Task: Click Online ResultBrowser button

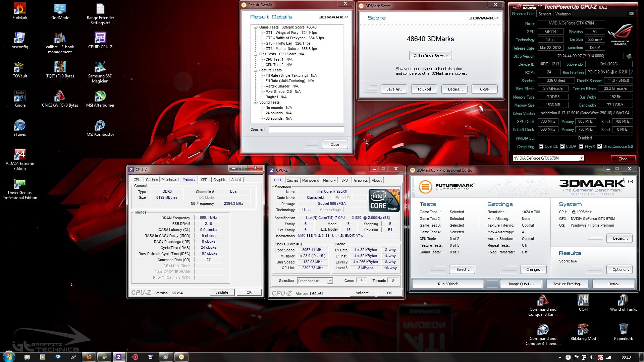Action: tap(431, 56)
